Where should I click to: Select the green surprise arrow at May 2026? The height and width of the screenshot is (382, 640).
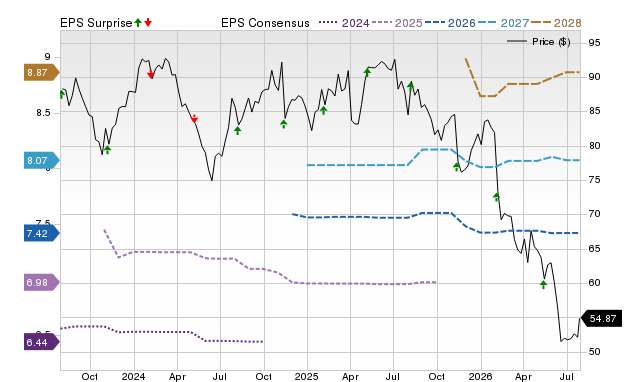pyautogui.click(x=543, y=284)
